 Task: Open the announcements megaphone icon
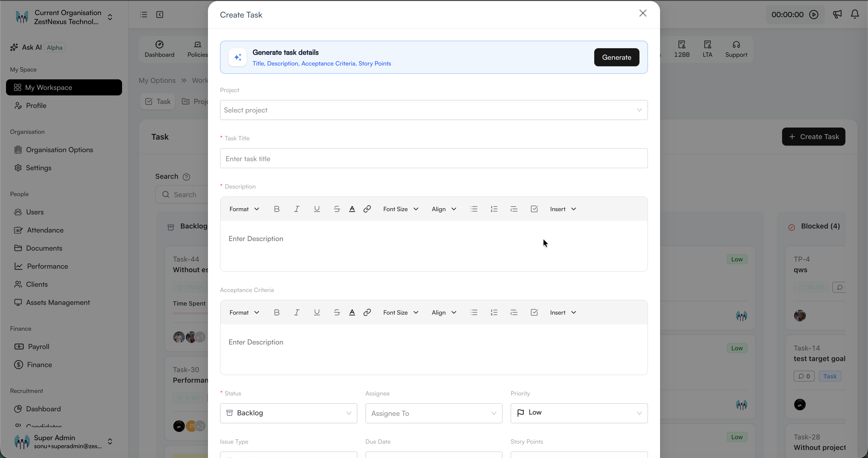[837, 14]
